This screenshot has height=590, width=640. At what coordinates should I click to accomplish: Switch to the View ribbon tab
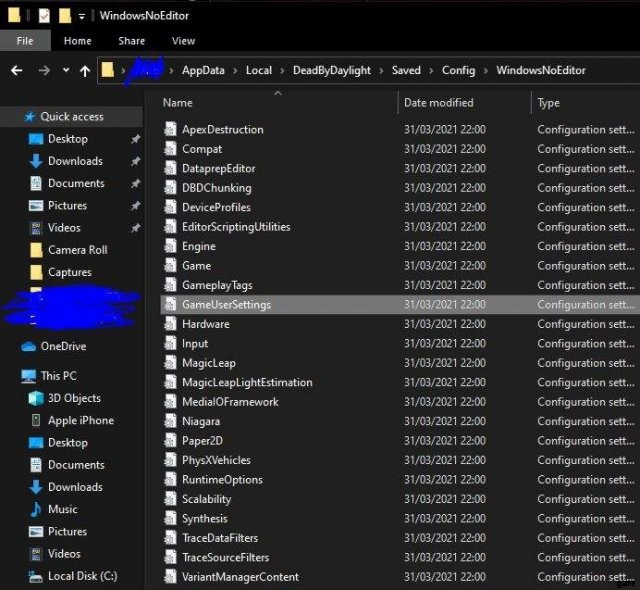point(183,41)
